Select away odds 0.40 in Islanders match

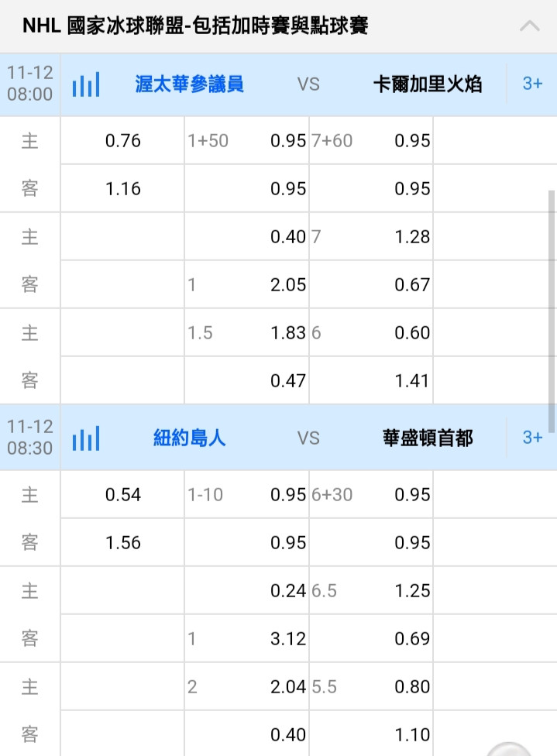tap(247, 734)
